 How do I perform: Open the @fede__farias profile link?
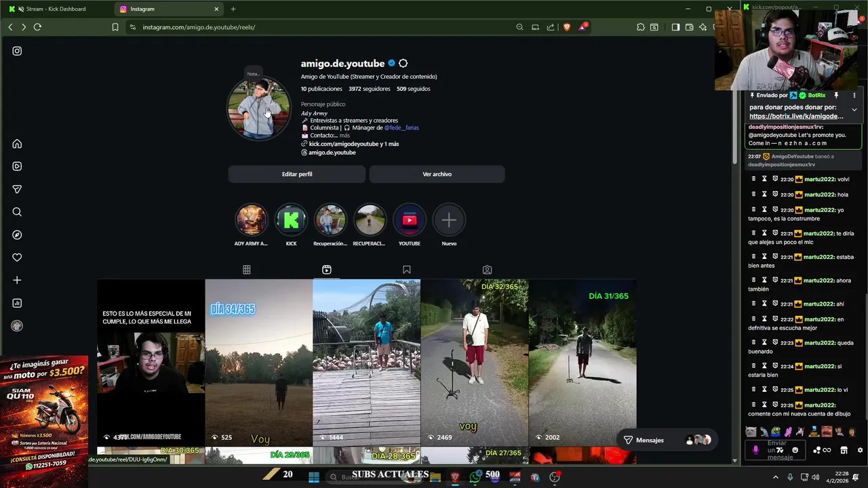point(401,127)
